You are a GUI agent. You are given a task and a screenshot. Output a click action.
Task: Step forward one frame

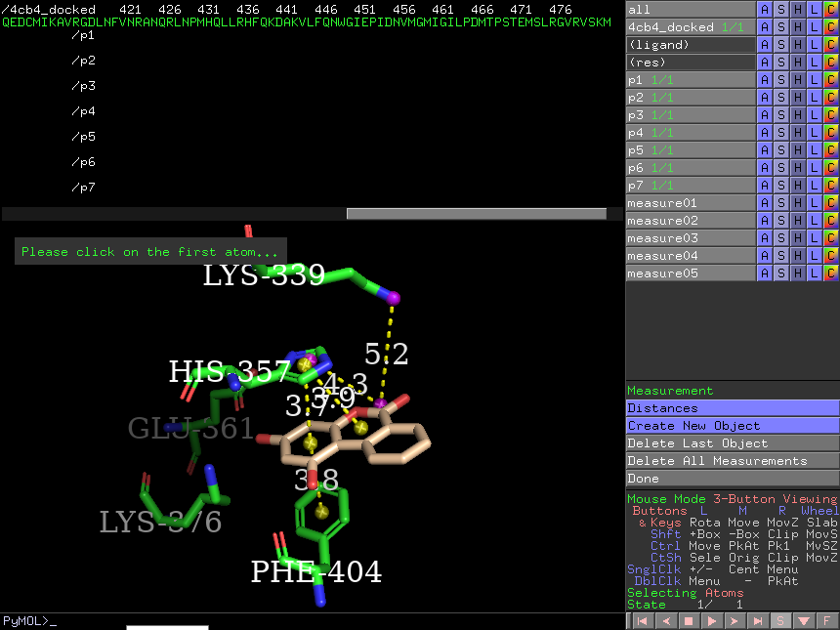[x=735, y=620]
